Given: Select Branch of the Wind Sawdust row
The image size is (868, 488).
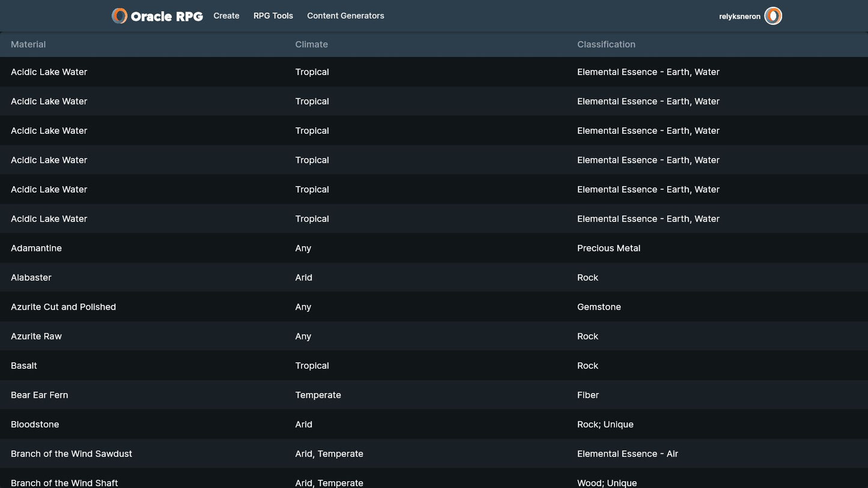Looking at the screenshot, I should pyautogui.click(x=71, y=454).
